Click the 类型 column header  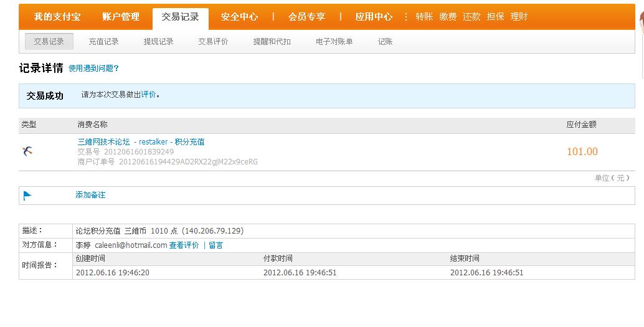pyautogui.click(x=29, y=125)
